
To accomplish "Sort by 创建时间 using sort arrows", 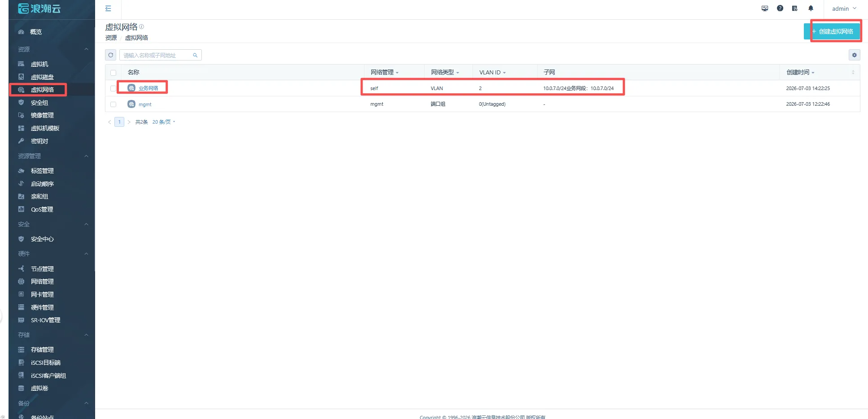I will coord(853,73).
